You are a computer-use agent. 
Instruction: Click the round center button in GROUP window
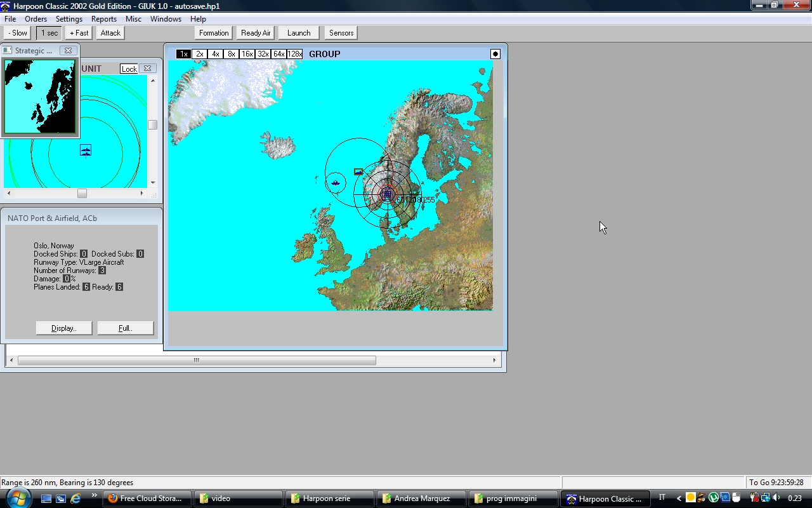(495, 54)
